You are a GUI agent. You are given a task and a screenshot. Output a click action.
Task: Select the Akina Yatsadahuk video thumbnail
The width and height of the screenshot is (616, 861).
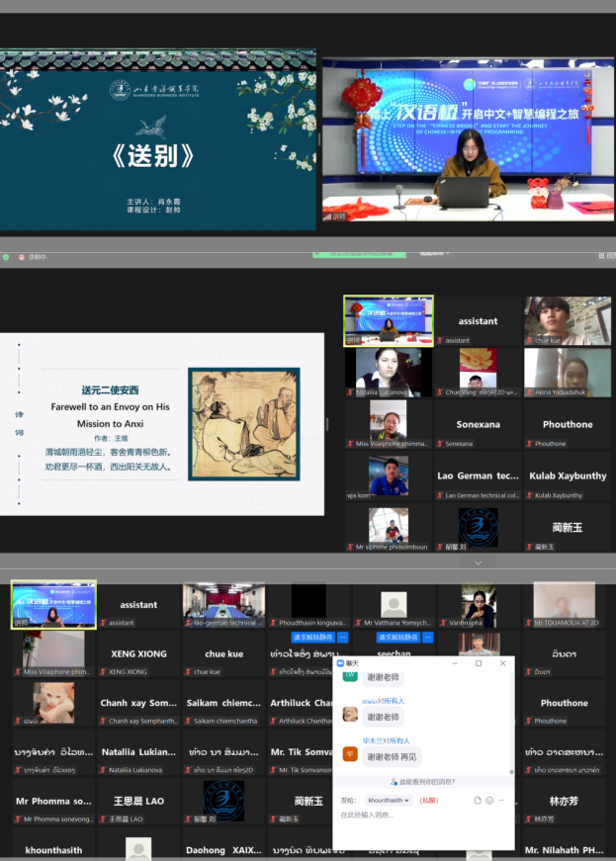pyautogui.click(x=567, y=372)
